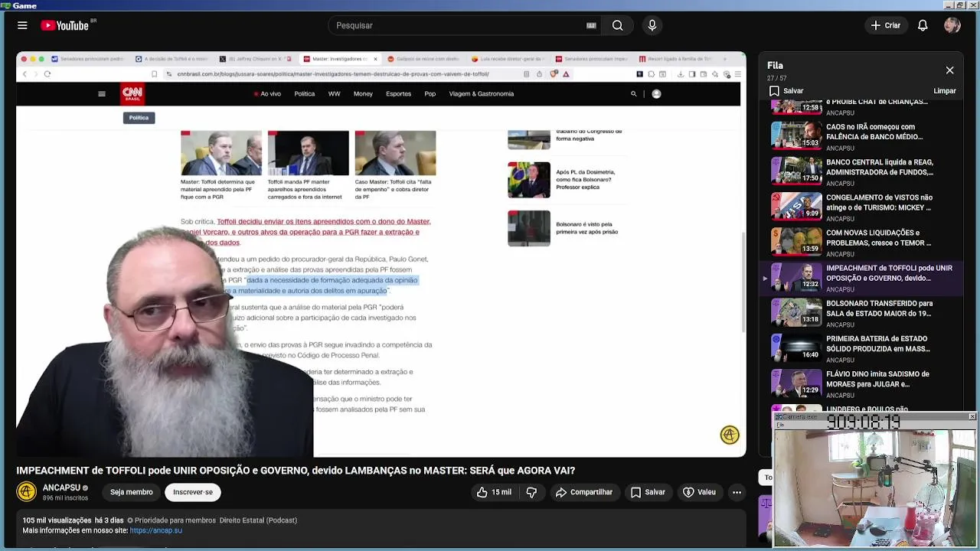The height and width of the screenshot is (551, 980).
Task: Close the Camera.exe overlay window
Action: [x=972, y=416]
